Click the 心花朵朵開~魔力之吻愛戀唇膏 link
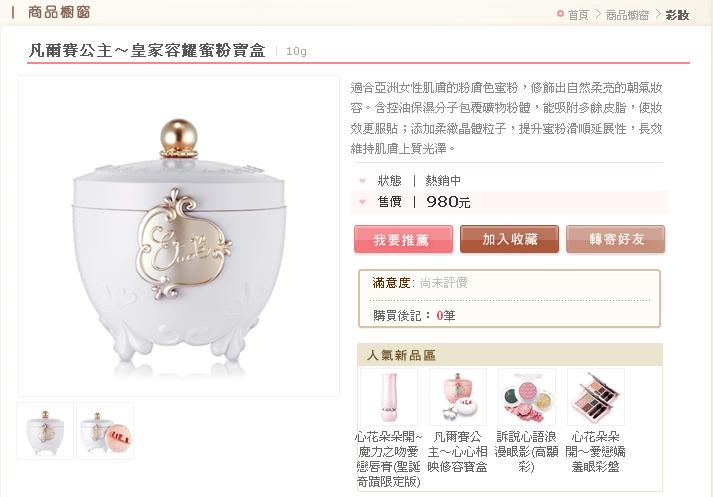Viewport: 713px width, 497px height. (389, 459)
